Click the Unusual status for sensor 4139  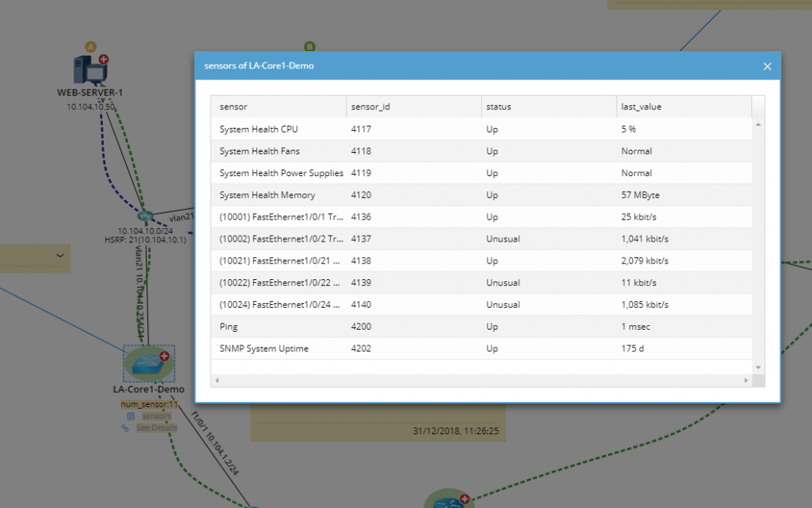point(503,282)
